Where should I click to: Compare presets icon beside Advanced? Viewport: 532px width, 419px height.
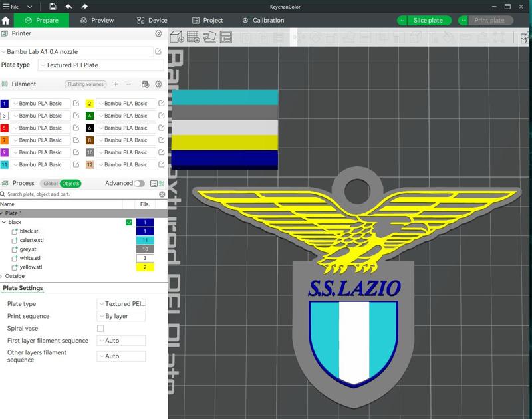(162, 184)
